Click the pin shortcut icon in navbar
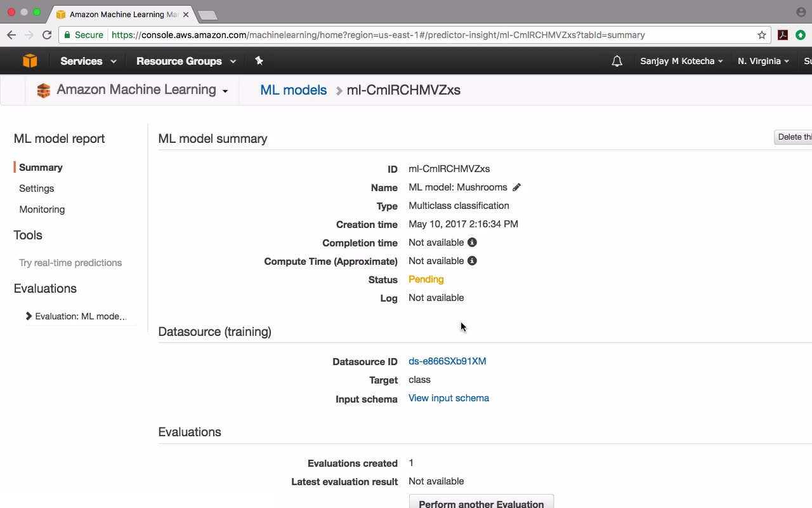812x508 pixels. point(259,61)
